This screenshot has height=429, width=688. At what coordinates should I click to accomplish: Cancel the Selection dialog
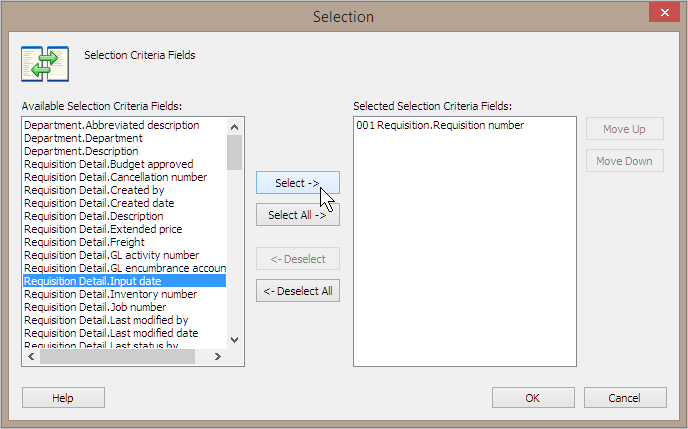pos(625,398)
